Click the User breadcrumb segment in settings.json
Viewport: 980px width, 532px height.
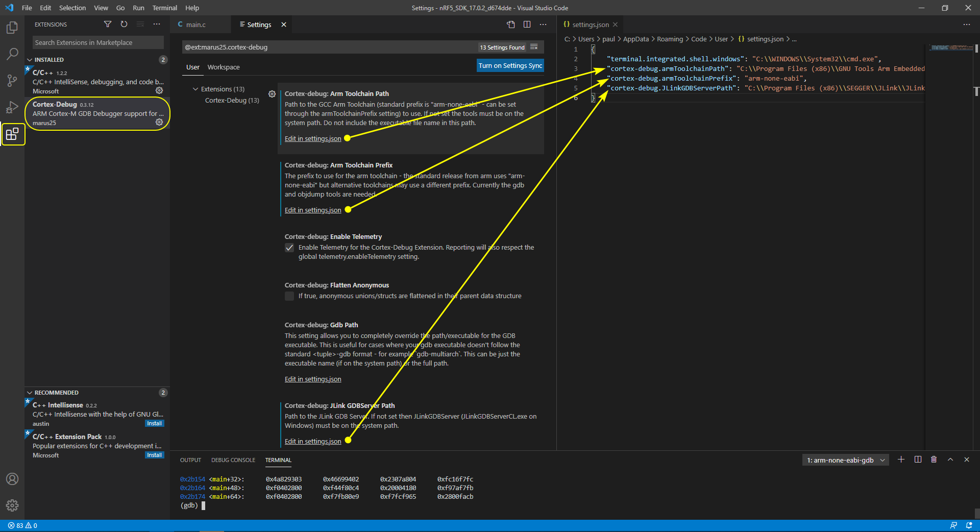(721, 39)
